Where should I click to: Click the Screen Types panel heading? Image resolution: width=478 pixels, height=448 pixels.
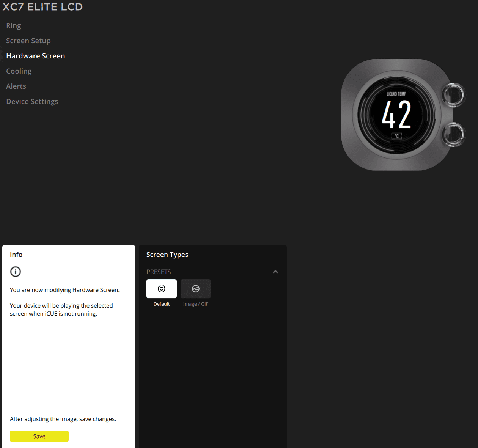[x=167, y=255]
